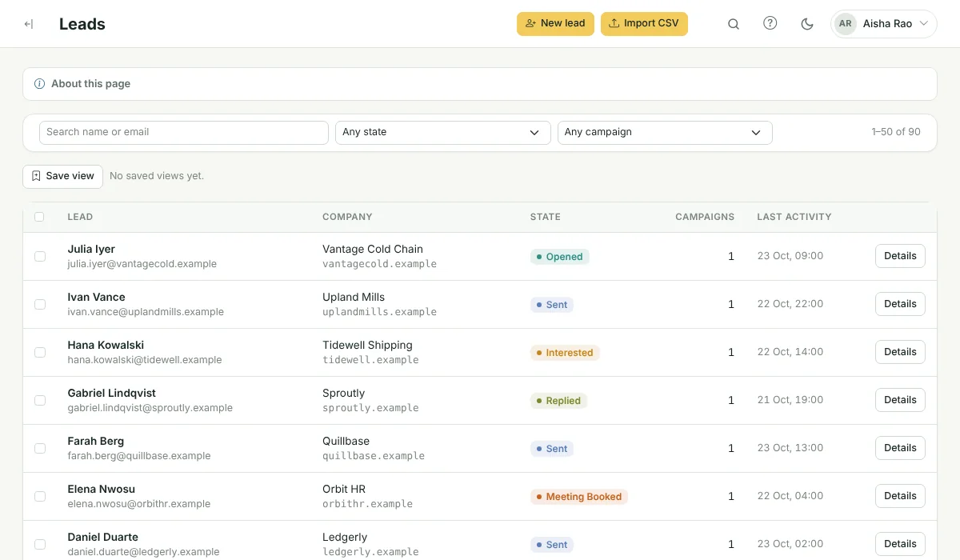Click the Meeting Booked badge for Elena Nwosu
The height and width of the screenshot is (560, 960).
(579, 497)
